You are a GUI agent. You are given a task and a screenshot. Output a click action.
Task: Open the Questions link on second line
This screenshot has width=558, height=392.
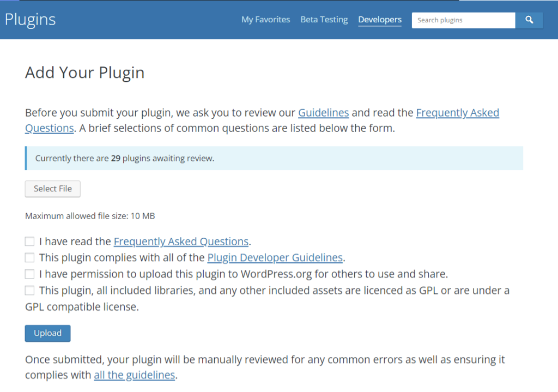[50, 128]
